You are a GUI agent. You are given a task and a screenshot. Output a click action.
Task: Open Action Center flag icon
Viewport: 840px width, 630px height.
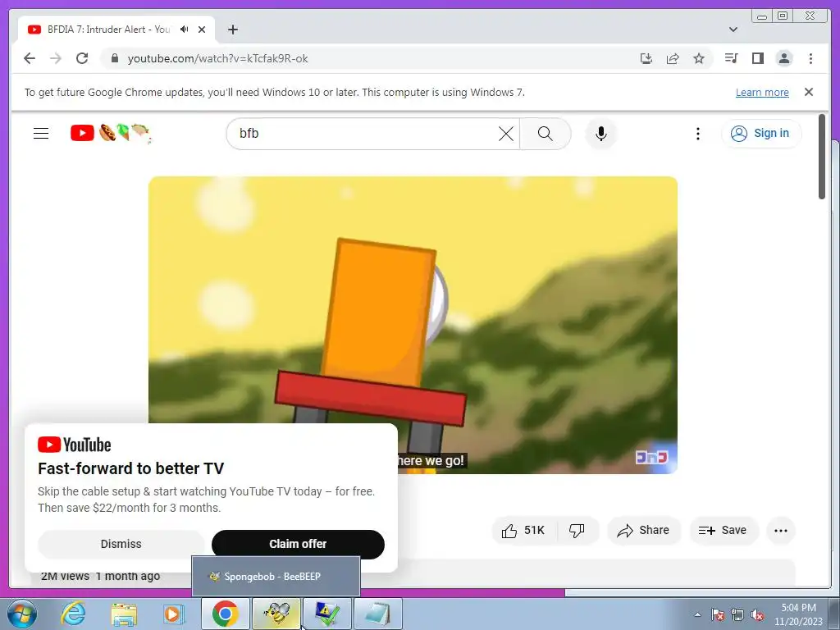[x=718, y=614]
